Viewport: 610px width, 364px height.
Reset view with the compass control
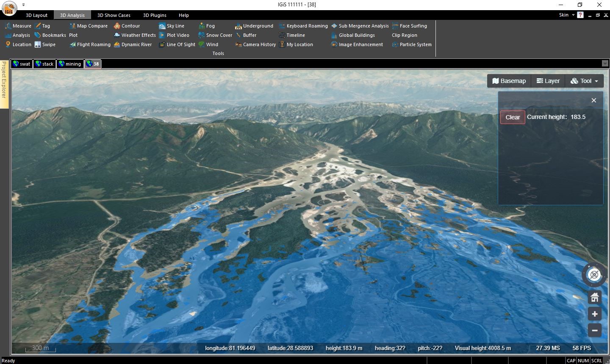(594, 275)
